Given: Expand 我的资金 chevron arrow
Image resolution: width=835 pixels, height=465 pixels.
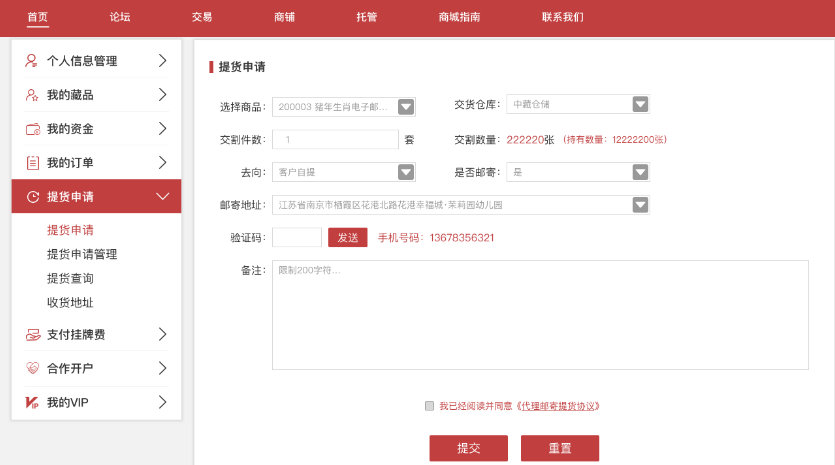Looking at the screenshot, I should (x=162, y=128).
